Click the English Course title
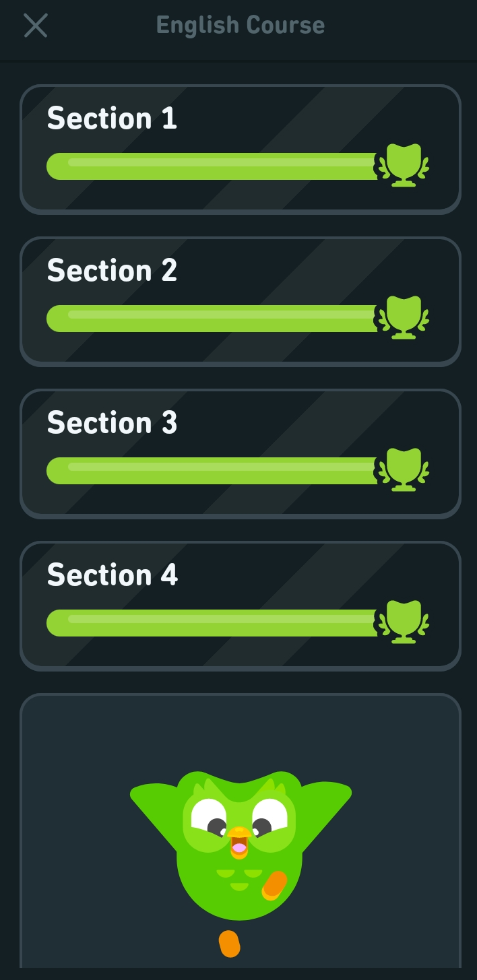This screenshot has height=980, width=477. coord(241,24)
